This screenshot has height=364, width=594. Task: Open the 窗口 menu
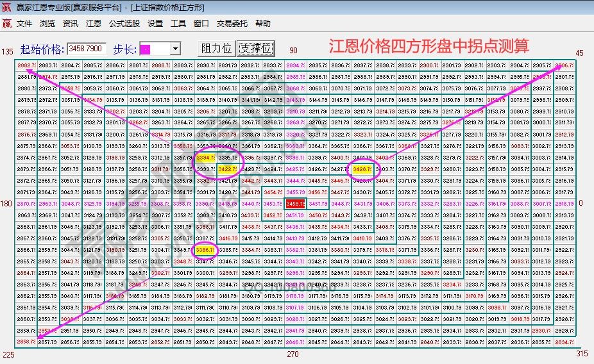point(201,24)
